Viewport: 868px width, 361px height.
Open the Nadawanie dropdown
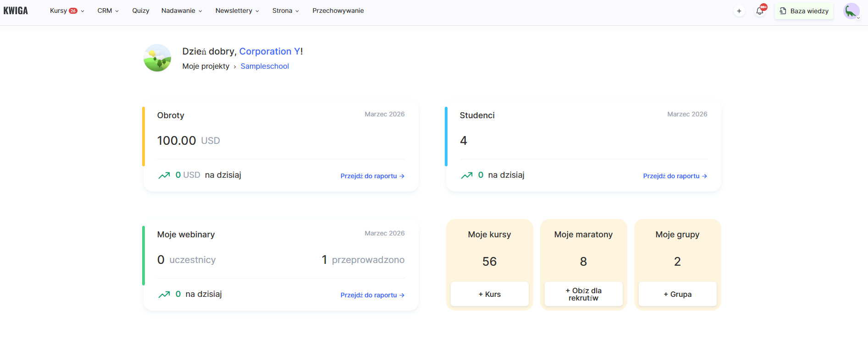pyautogui.click(x=182, y=11)
